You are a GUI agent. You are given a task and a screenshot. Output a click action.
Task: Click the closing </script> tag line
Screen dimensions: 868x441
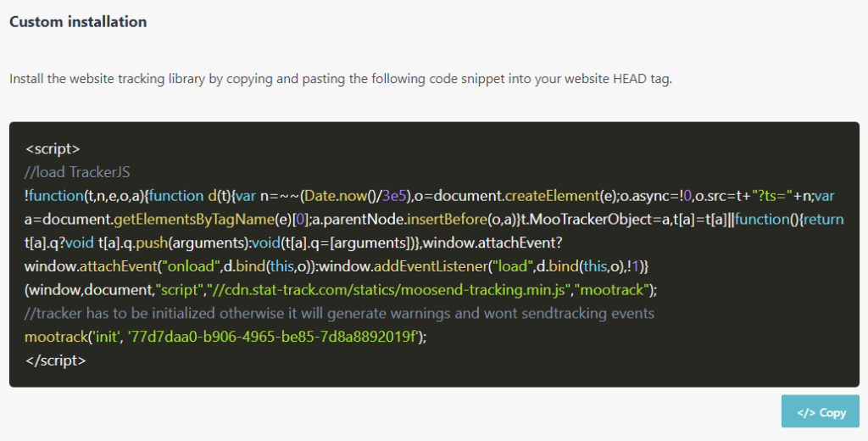[55, 360]
